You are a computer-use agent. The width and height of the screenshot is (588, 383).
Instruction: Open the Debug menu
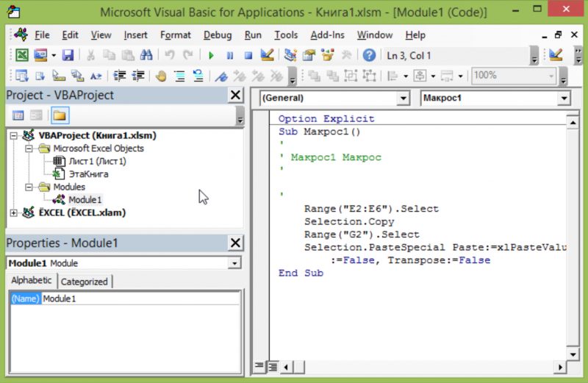(x=218, y=35)
